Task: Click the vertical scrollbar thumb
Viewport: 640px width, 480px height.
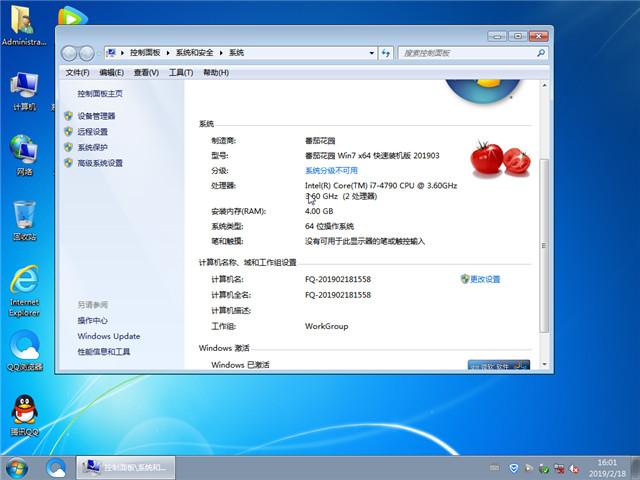Action: click(x=544, y=245)
